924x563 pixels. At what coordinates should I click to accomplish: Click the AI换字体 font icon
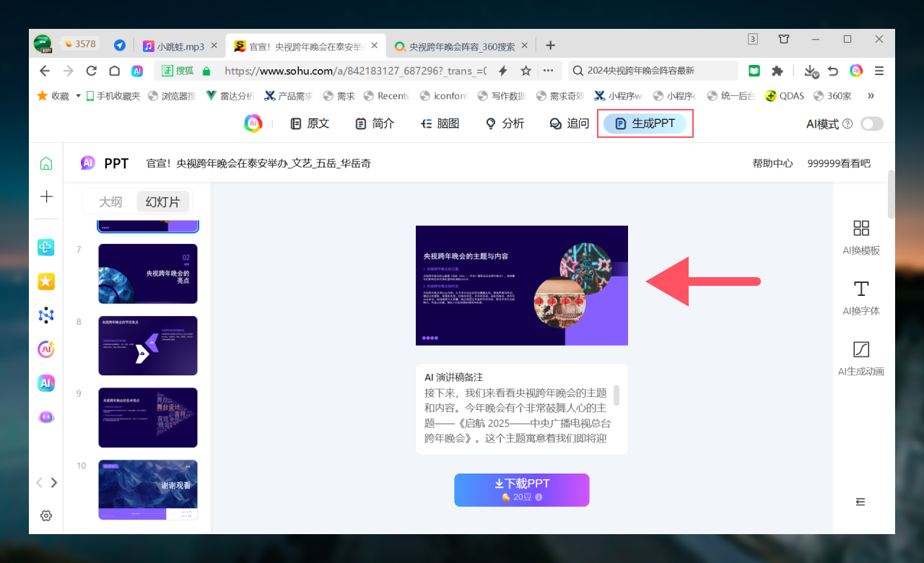pos(861,289)
